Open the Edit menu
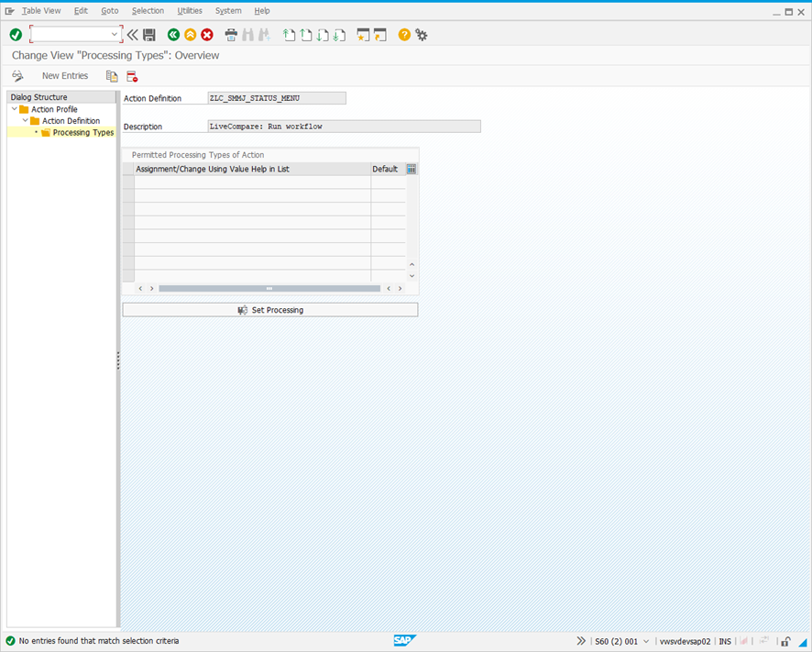Viewport: 812px width, 652px height. point(81,11)
